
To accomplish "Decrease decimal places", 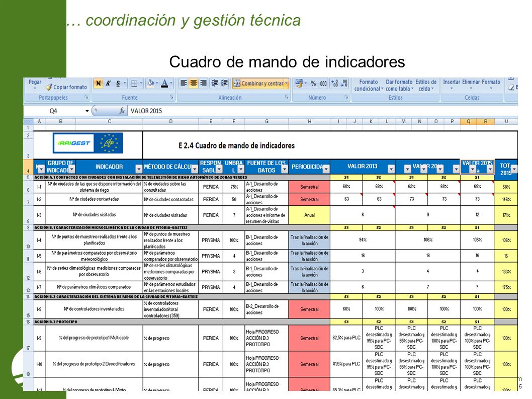I will [344, 83].
